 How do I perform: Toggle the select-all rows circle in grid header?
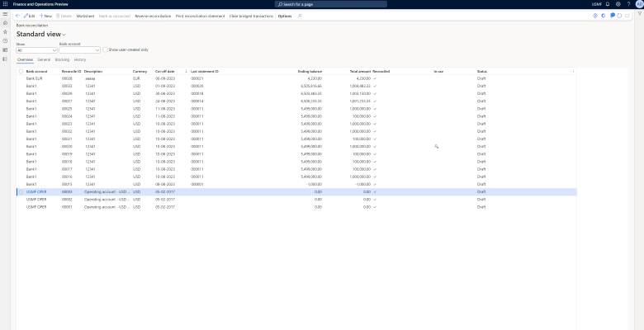(x=21, y=72)
